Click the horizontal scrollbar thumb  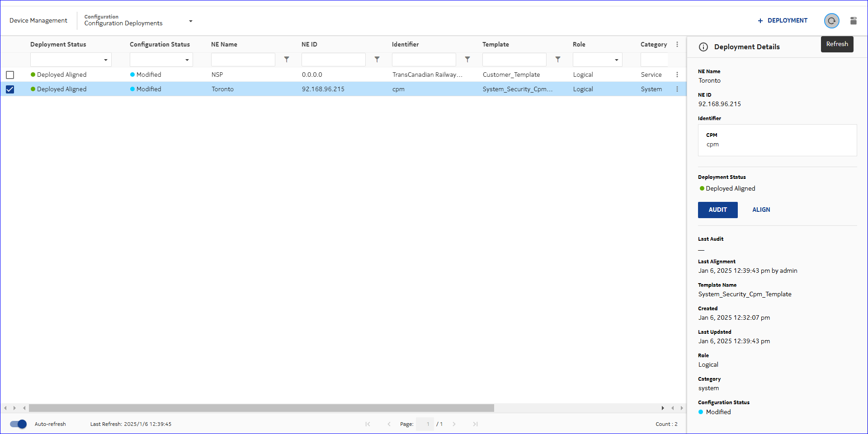261,408
